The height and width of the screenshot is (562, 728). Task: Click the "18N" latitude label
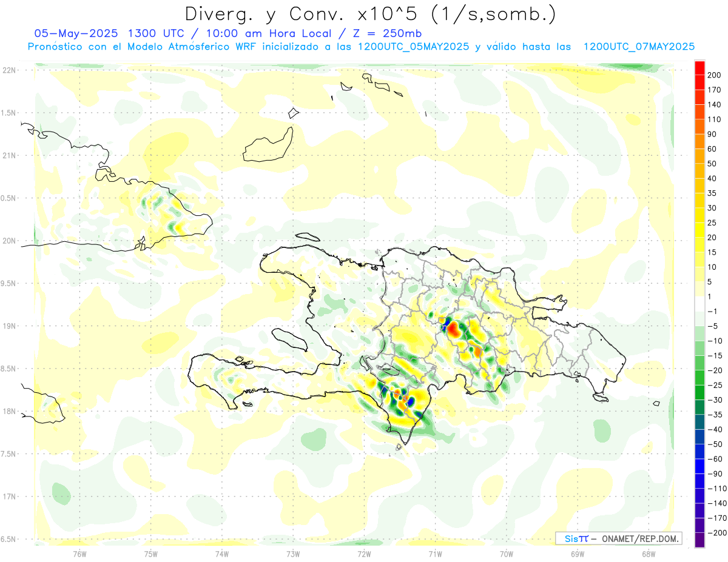pyautogui.click(x=8, y=411)
